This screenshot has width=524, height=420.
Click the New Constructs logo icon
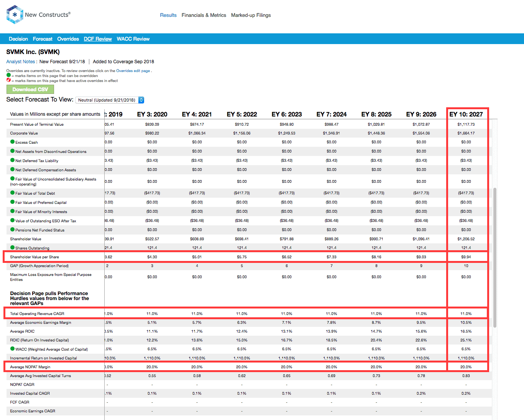(x=15, y=15)
